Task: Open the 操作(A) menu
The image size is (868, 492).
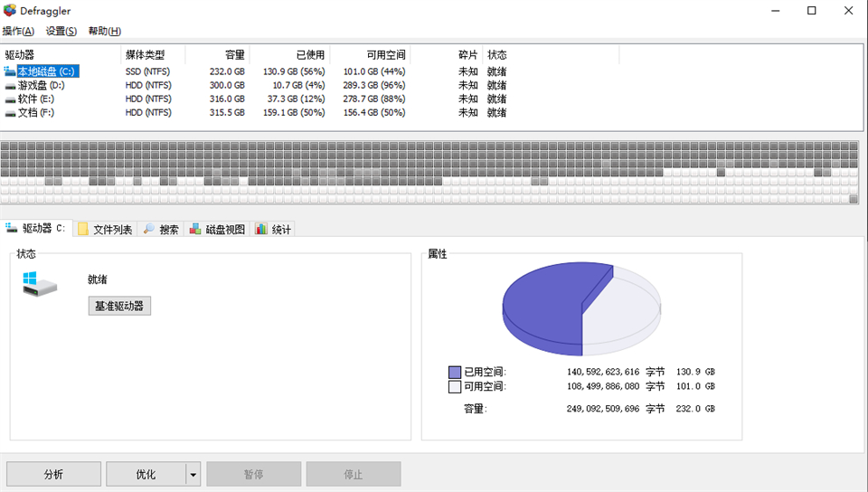Action: [18, 31]
